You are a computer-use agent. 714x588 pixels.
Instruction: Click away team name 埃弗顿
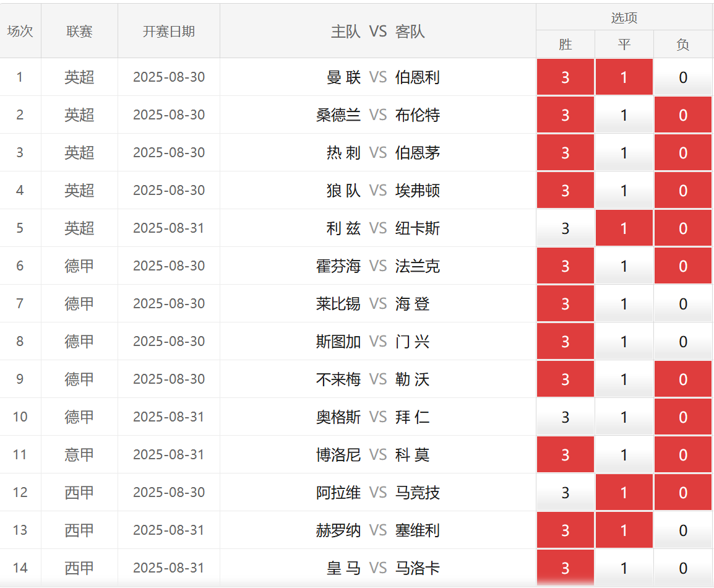click(417, 191)
